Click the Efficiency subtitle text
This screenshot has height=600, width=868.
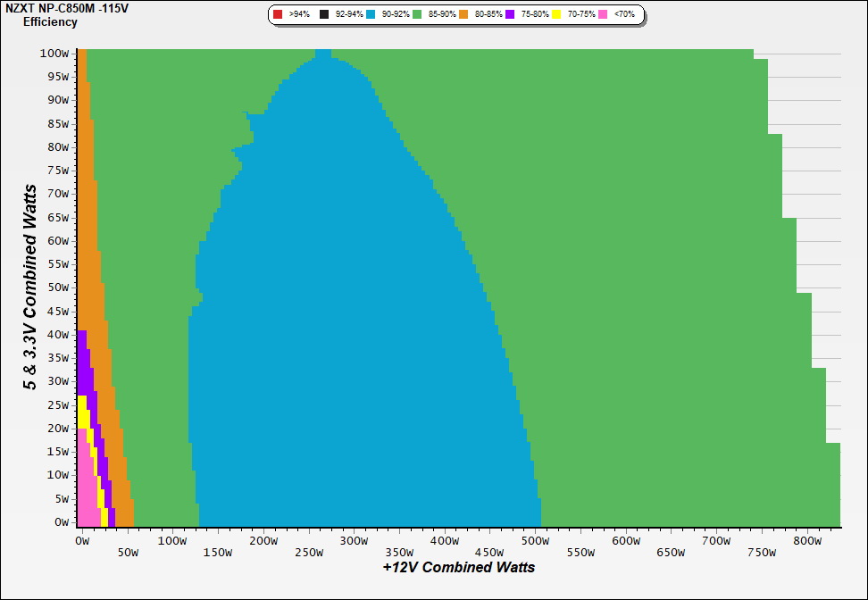tap(50, 22)
